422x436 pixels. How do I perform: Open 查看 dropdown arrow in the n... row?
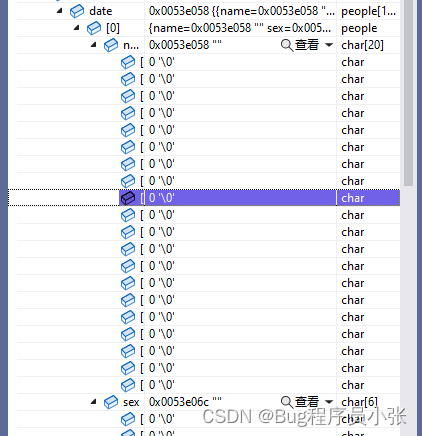(x=329, y=45)
